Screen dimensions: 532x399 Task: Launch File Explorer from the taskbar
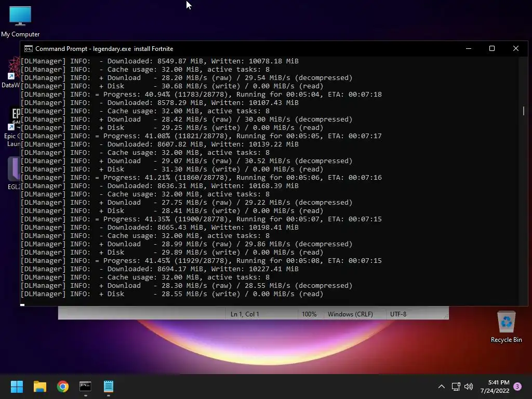(39, 387)
